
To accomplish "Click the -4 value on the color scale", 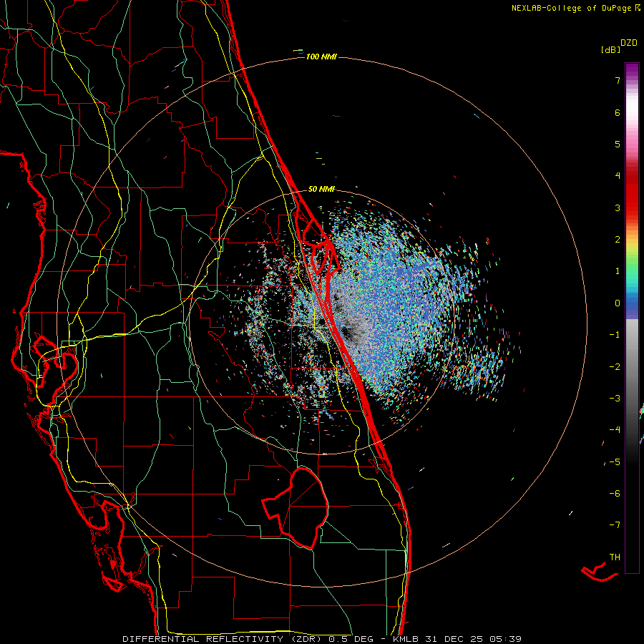I will [615, 430].
